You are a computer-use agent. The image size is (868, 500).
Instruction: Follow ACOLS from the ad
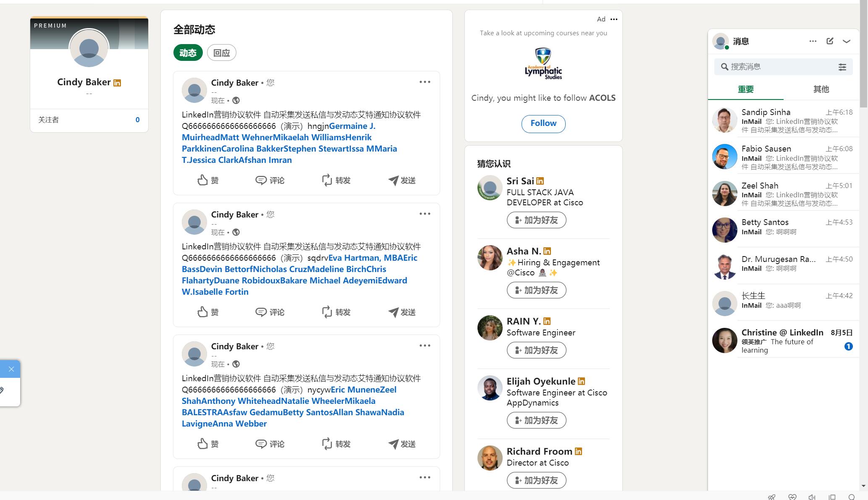pos(543,123)
